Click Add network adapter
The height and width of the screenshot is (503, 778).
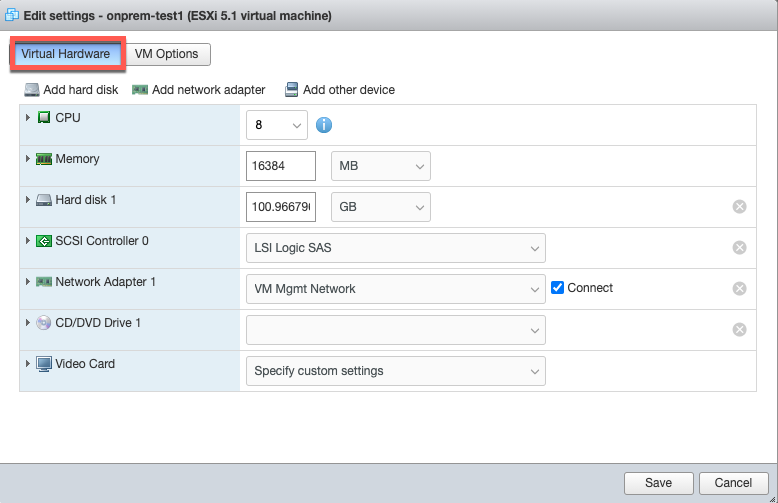(199, 90)
